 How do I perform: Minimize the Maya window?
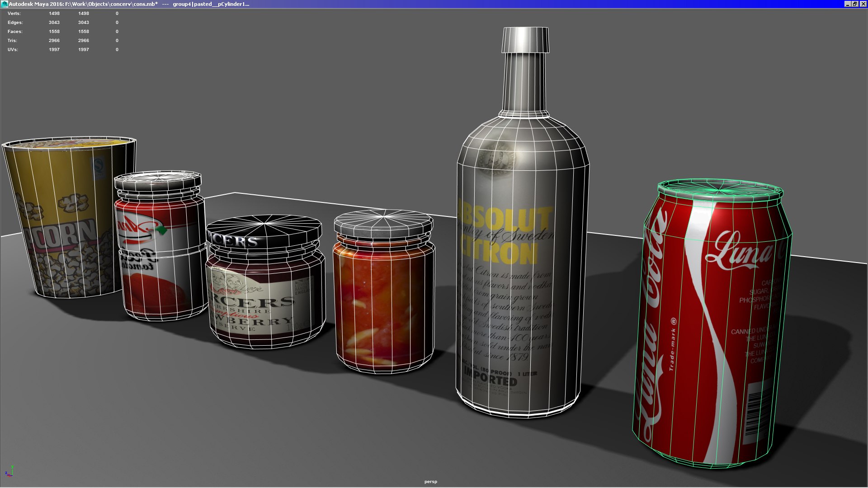(x=848, y=4)
